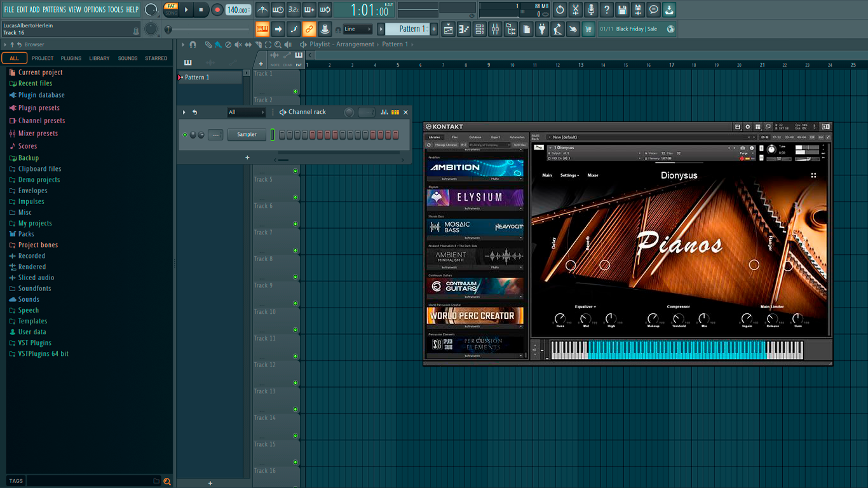Toggle Sampler channel mute green LED
Image resolution: width=868 pixels, height=488 pixels.
tap(185, 135)
